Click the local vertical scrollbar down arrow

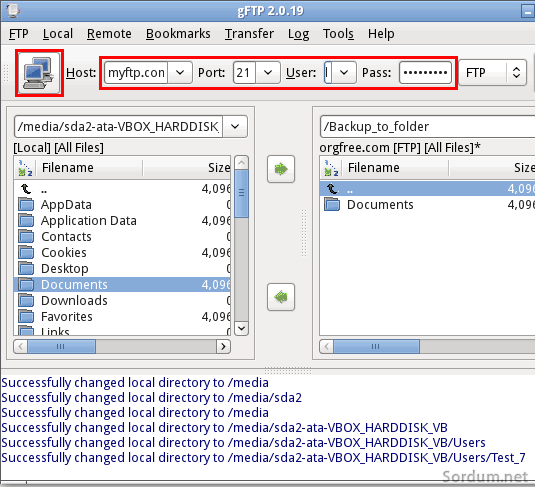pyautogui.click(x=242, y=328)
